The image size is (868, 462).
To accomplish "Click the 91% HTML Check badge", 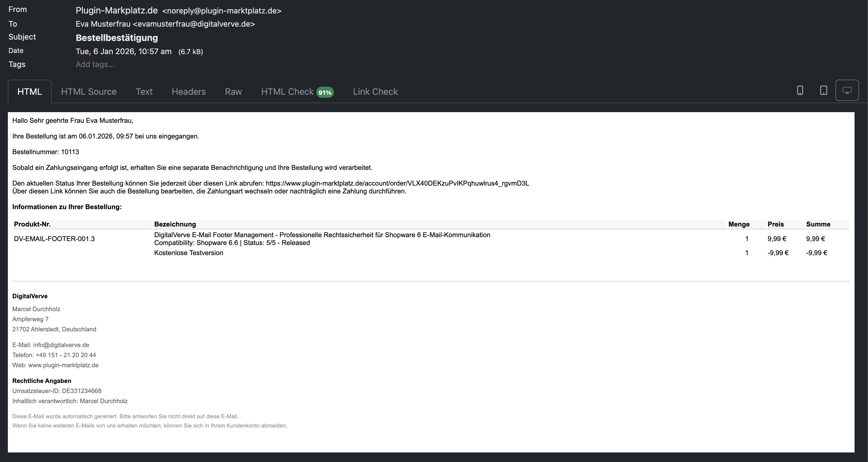I will pos(325,92).
